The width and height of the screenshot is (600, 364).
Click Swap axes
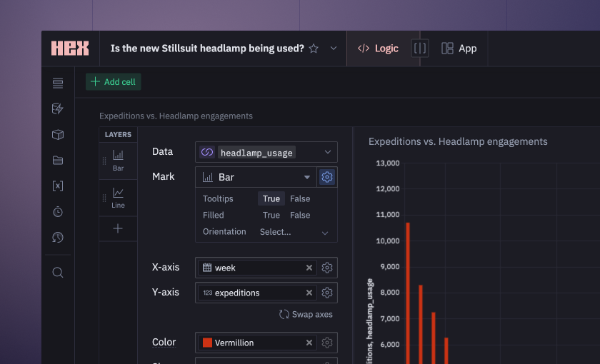306,314
